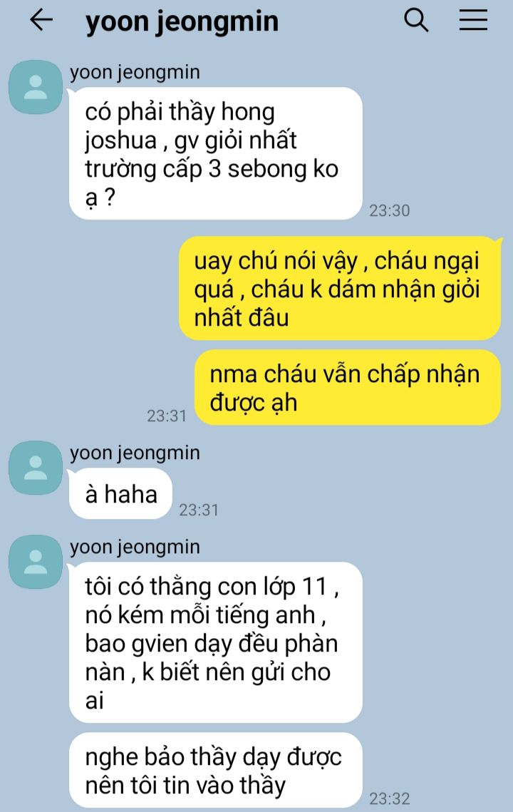Tap the 23:31 timestamp beside the yellow bubble
Viewport: 513px width, 812px height.
pyautogui.click(x=167, y=416)
